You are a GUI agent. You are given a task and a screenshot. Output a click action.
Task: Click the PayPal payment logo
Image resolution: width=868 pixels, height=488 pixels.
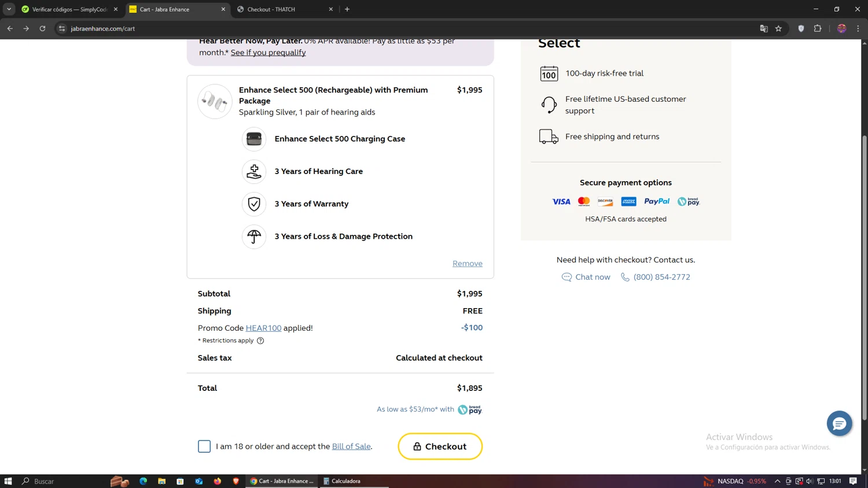point(657,201)
